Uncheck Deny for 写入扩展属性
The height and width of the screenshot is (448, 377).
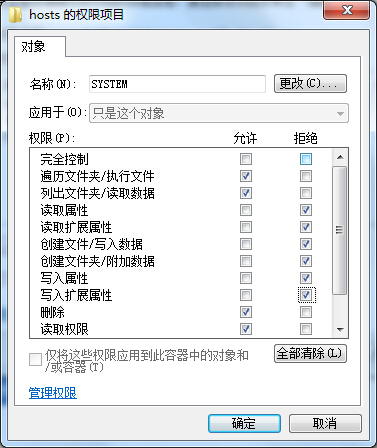pyautogui.click(x=306, y=295)
